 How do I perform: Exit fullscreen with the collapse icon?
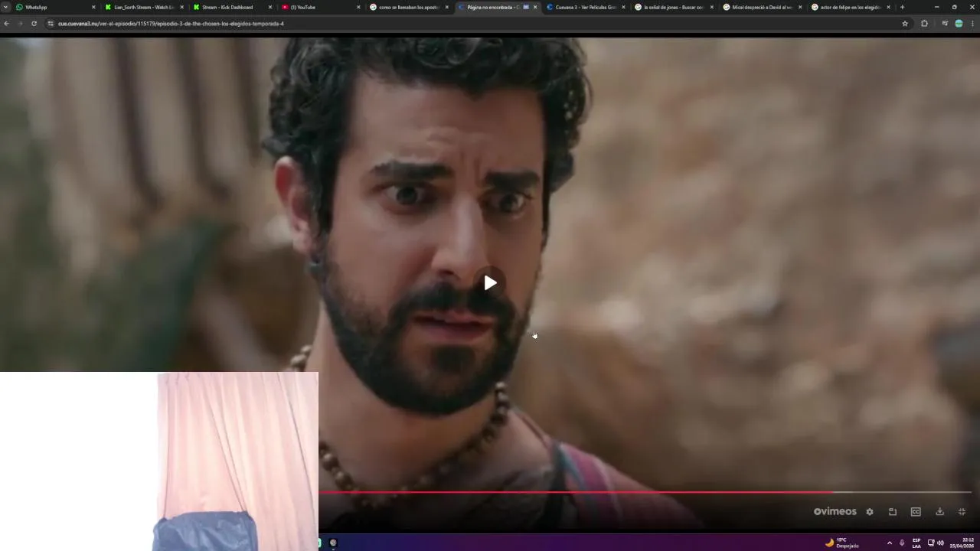tap(962, 512)
